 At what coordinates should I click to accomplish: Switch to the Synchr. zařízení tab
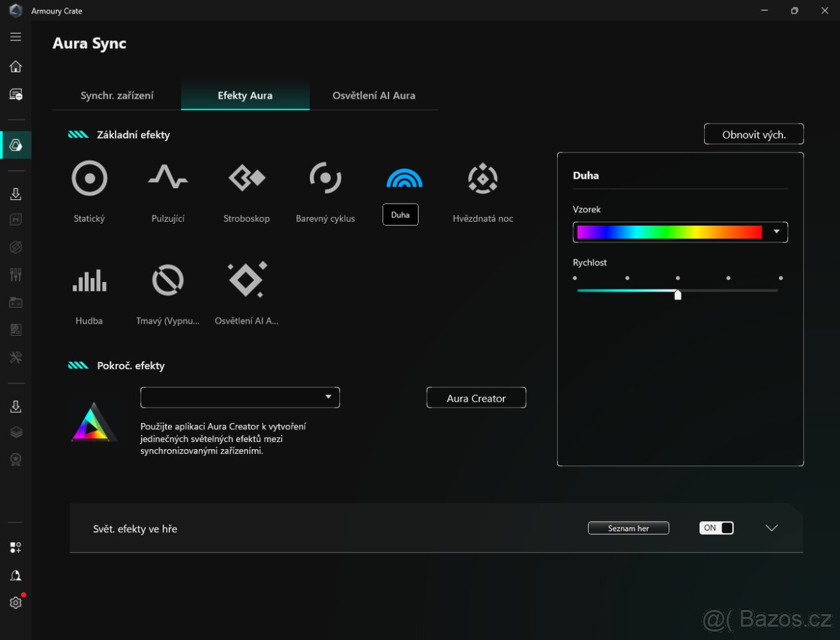(117, 95)
